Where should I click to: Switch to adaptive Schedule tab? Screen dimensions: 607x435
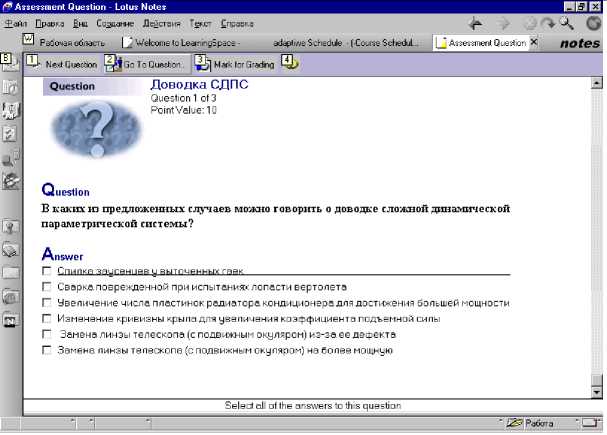[x=346, y=43]
